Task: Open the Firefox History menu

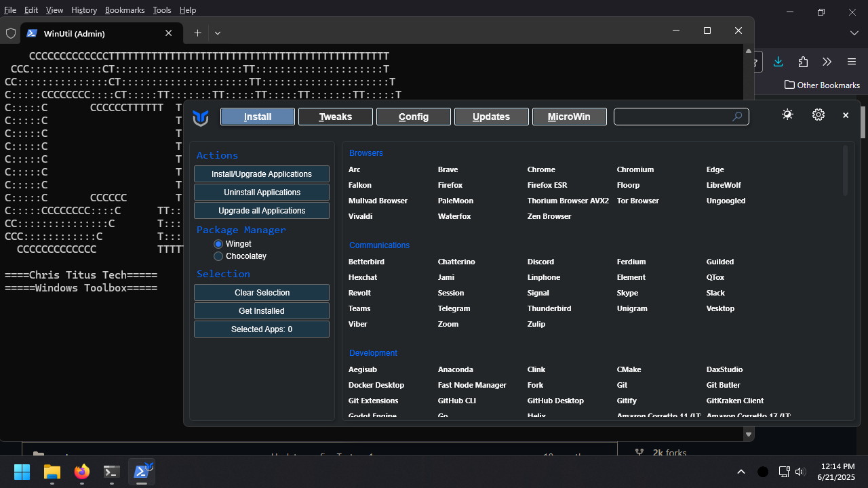Action: point(84,10)
